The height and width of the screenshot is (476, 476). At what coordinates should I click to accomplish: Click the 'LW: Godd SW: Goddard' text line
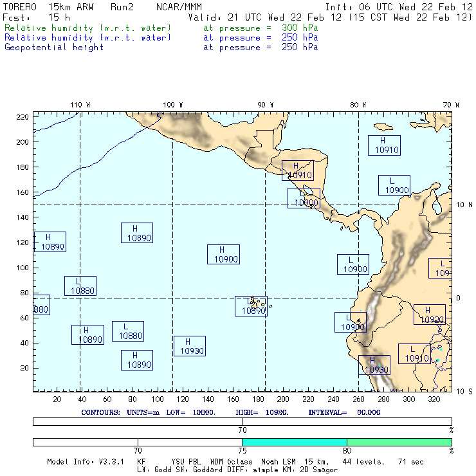[x=179, y=470]
